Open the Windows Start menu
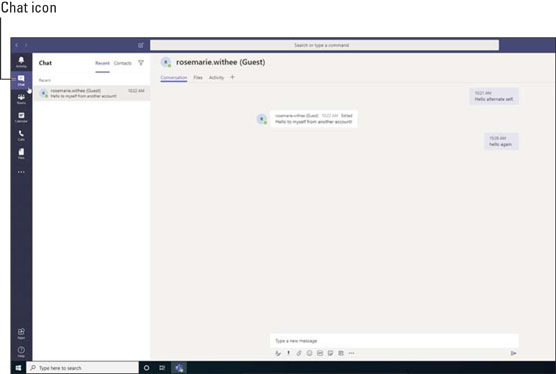The image size is (556, 374). pos(18,368)
